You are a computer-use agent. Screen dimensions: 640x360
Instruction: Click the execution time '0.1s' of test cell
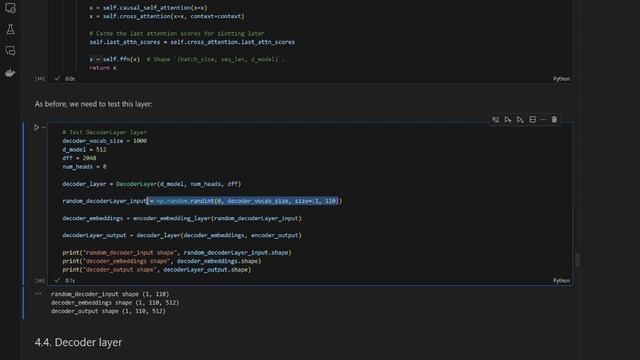click(70, 280)
